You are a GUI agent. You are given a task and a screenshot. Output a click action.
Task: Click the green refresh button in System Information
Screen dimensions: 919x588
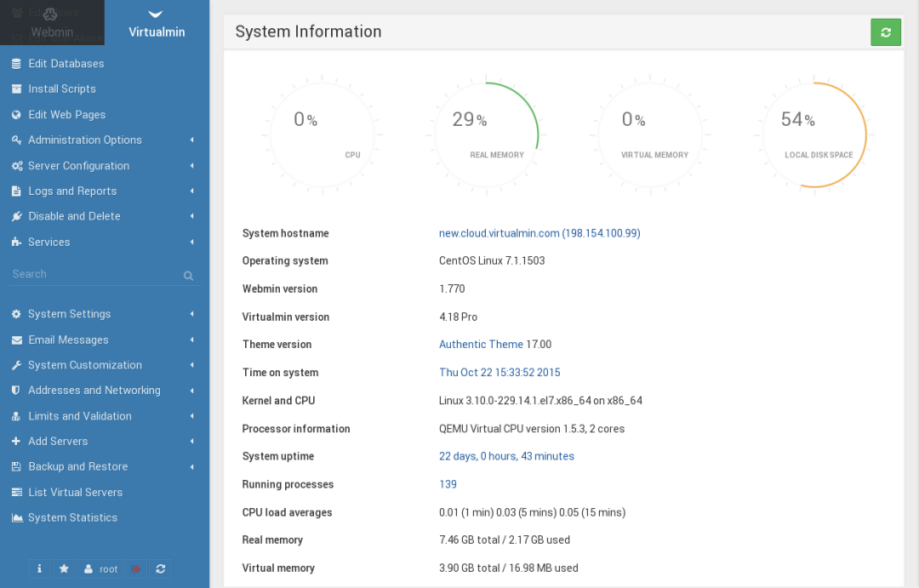pos(885,32)
